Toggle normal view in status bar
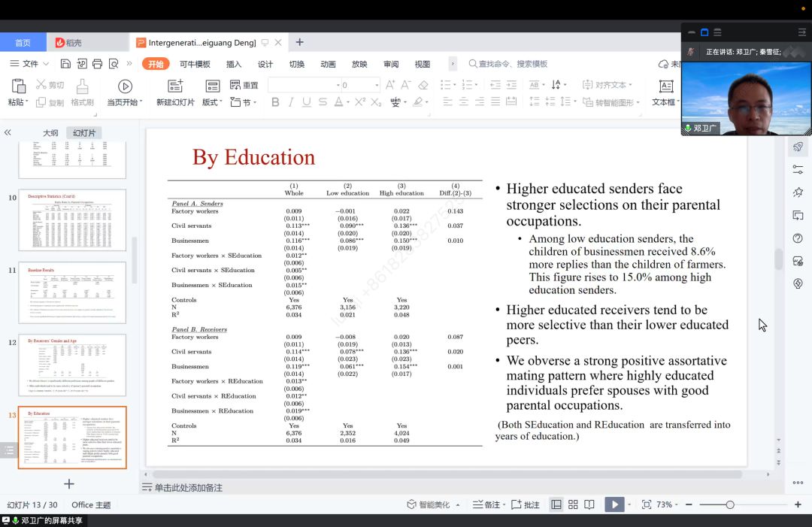 556,504
